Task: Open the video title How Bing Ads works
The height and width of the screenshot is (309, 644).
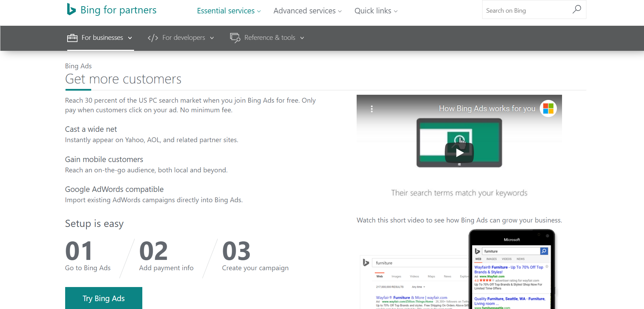Action: [487, 108]
